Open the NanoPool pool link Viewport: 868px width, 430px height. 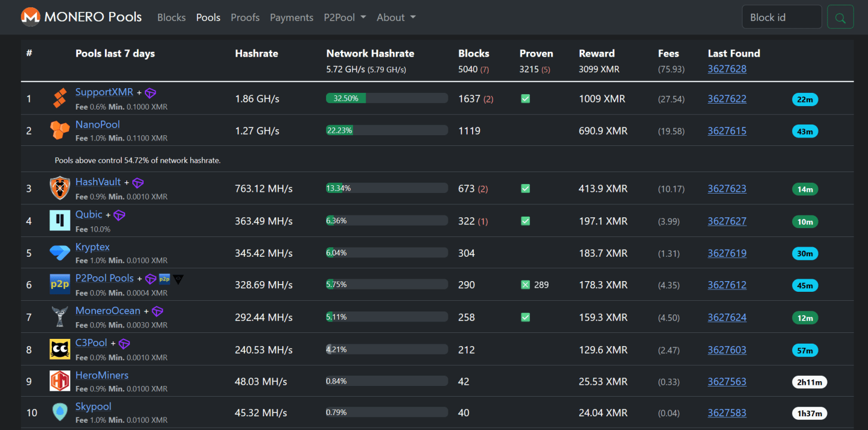click(98, 124)
